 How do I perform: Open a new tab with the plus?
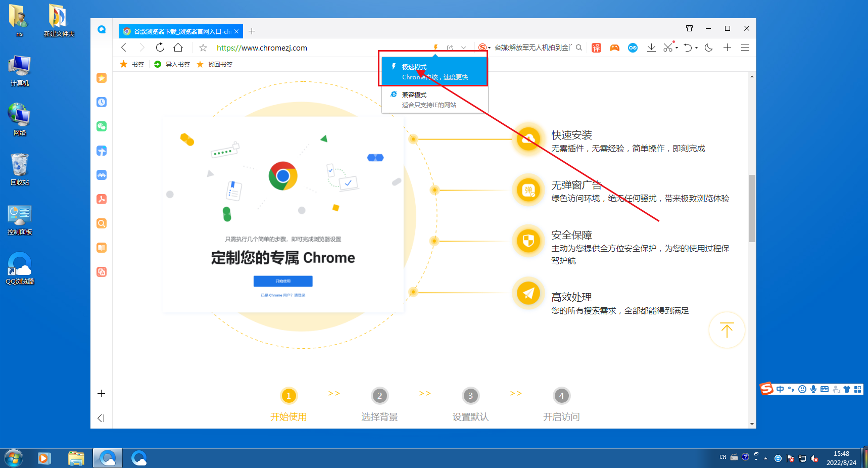[x=252, y=31]
